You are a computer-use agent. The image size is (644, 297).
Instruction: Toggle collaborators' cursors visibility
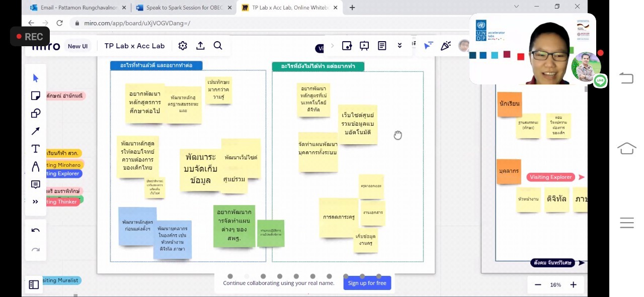click(428, 46)
